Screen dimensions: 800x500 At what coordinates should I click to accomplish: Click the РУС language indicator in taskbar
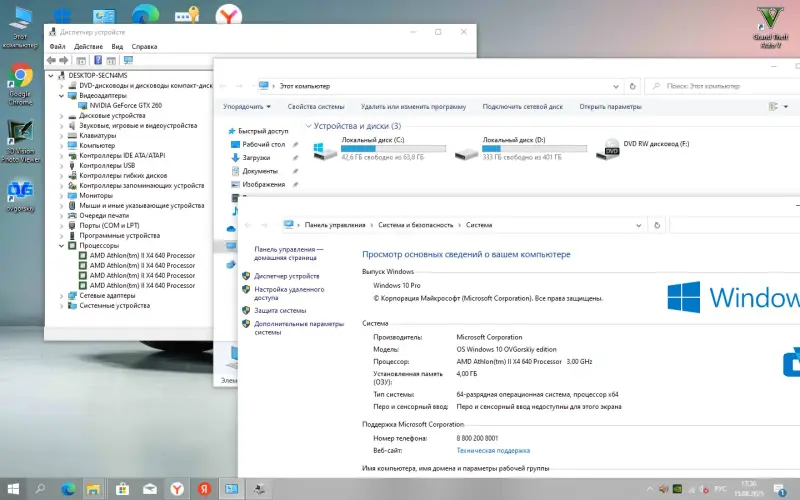point(720,489)
